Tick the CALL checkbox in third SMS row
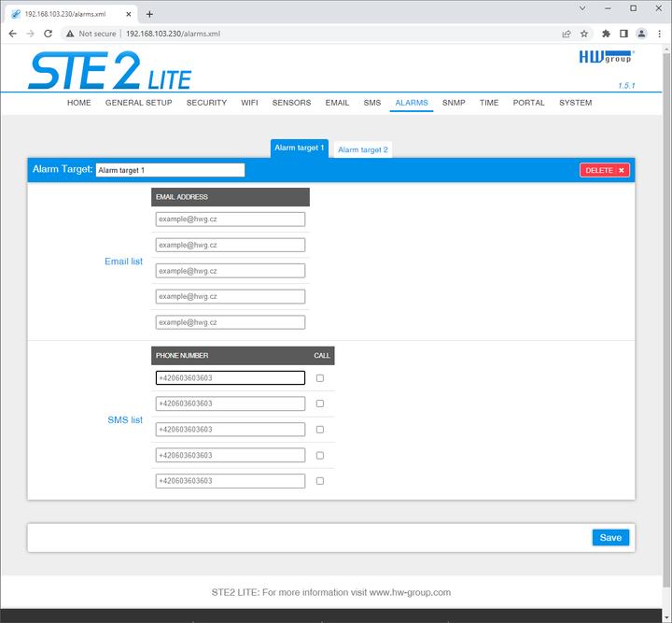 click(x=320, y=430)
